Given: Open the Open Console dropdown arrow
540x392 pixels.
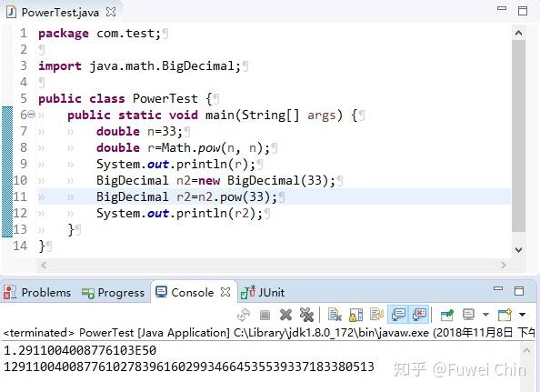Looking at the screenshot, I should coord(523,315).
